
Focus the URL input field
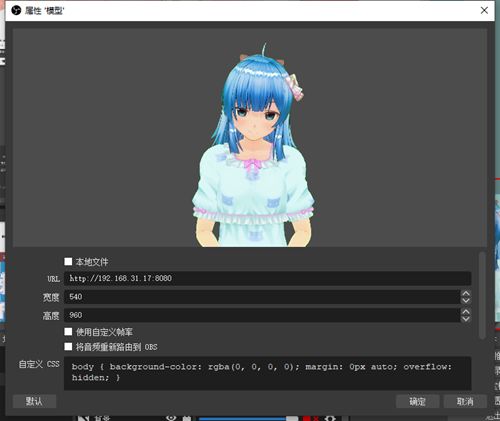point(267,278)
